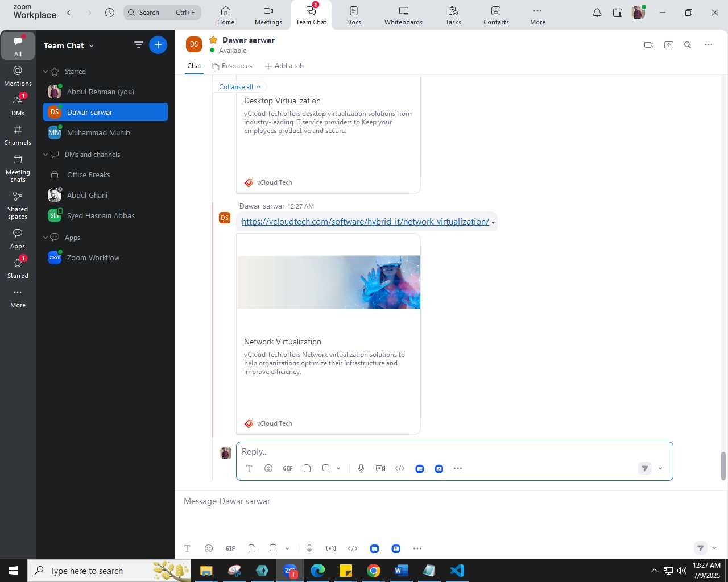Collapse the DMs and channels section
The image size is (728, 582).
click(45, 155)
